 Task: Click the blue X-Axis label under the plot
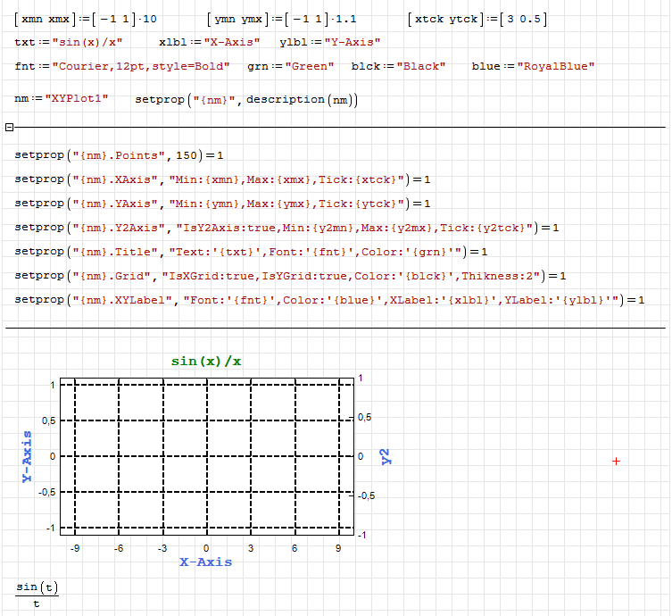205,562
